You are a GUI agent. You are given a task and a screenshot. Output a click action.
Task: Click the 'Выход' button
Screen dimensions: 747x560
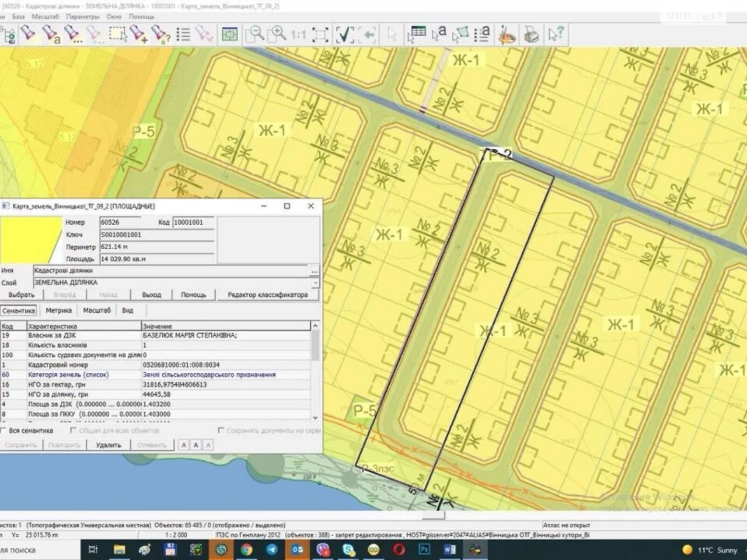pos(151,295)
